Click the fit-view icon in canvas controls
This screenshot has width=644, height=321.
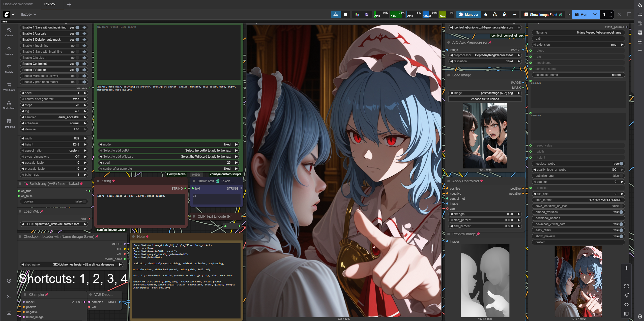(626, 286)
